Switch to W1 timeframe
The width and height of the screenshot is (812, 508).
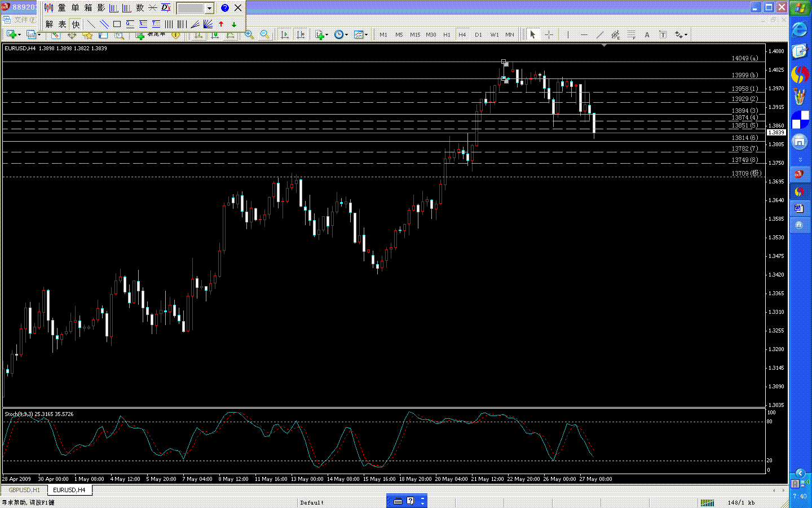495,35
